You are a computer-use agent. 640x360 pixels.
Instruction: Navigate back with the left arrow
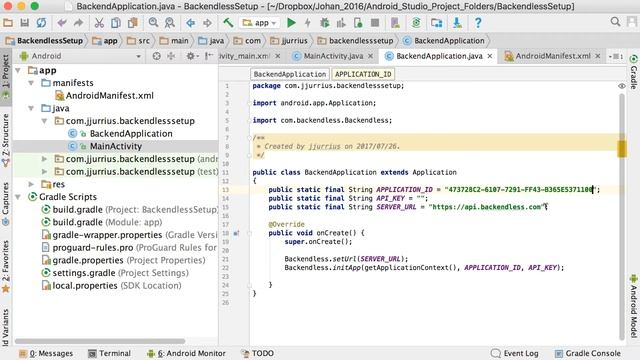[191, 23]
